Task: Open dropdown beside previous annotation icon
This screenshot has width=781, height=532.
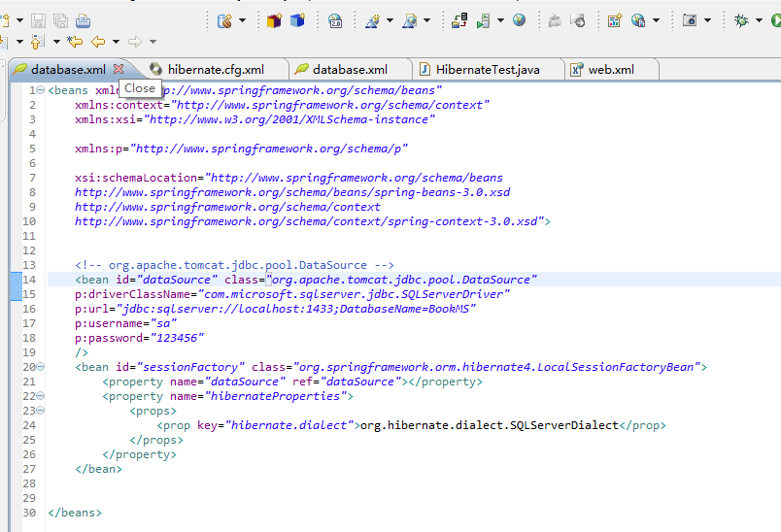Action: (56, 42)
